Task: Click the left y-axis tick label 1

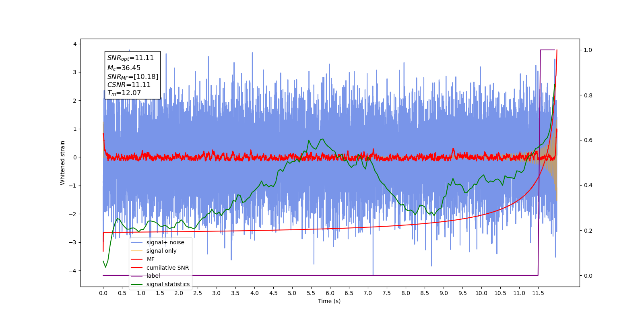Action: click(x=75, y=129)
